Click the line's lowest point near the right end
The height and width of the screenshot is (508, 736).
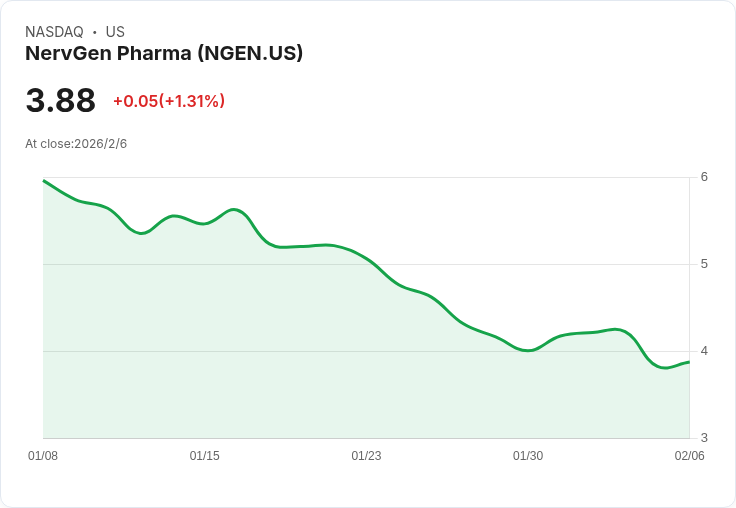coord(664,368)
